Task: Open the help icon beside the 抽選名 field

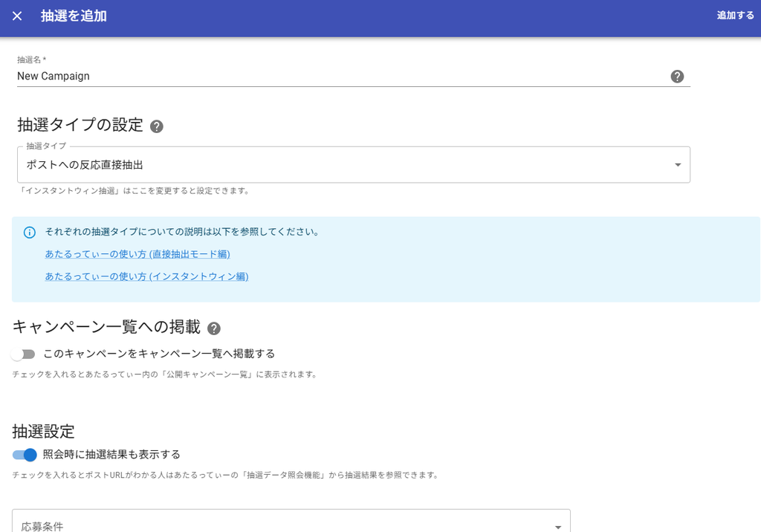Action: point(677,77)
